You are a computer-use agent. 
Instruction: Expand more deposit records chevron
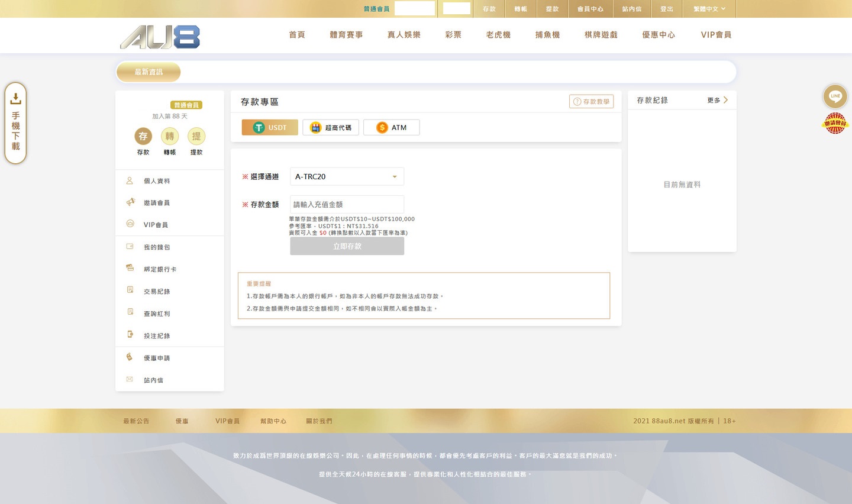click(x=725, y=100)
